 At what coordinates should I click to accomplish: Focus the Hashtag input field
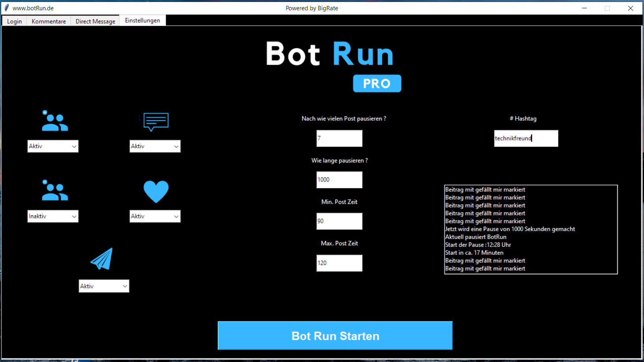point(526,138)
